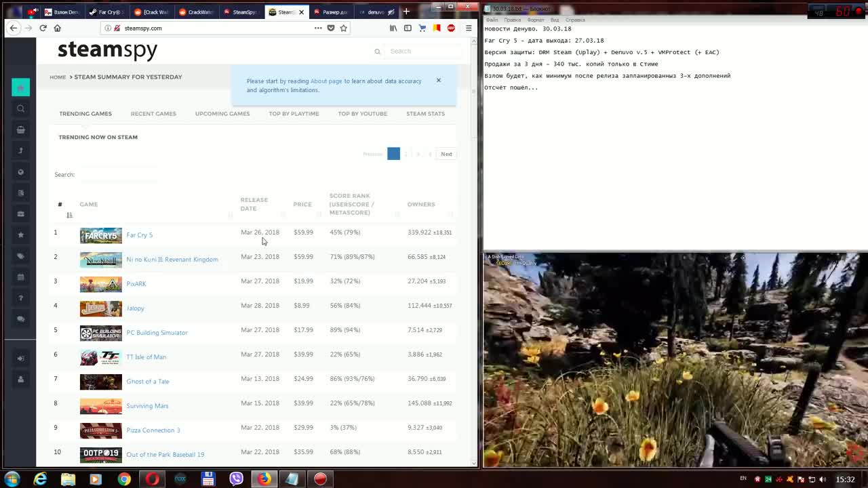Sort table by Price column
Image resolution: width=868 pixels, height=488 pixels.
[x=307, y=204]
